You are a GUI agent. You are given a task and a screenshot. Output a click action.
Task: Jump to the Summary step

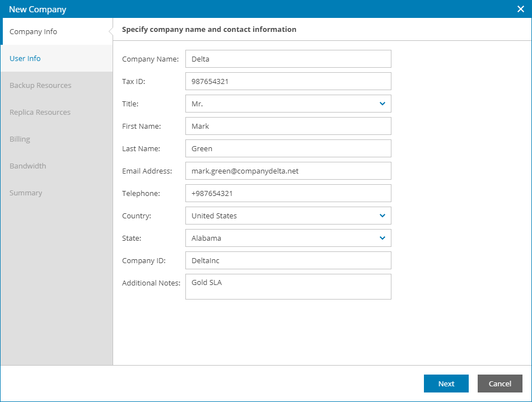point(26,193)
